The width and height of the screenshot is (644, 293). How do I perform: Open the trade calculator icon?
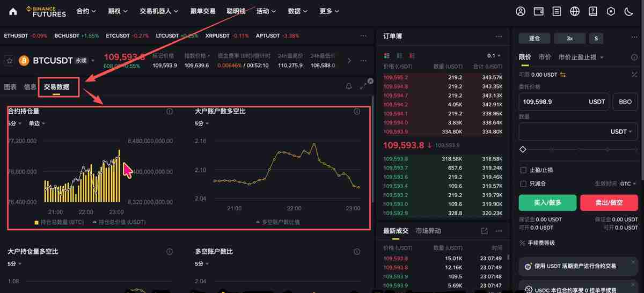tap(634, 74)
